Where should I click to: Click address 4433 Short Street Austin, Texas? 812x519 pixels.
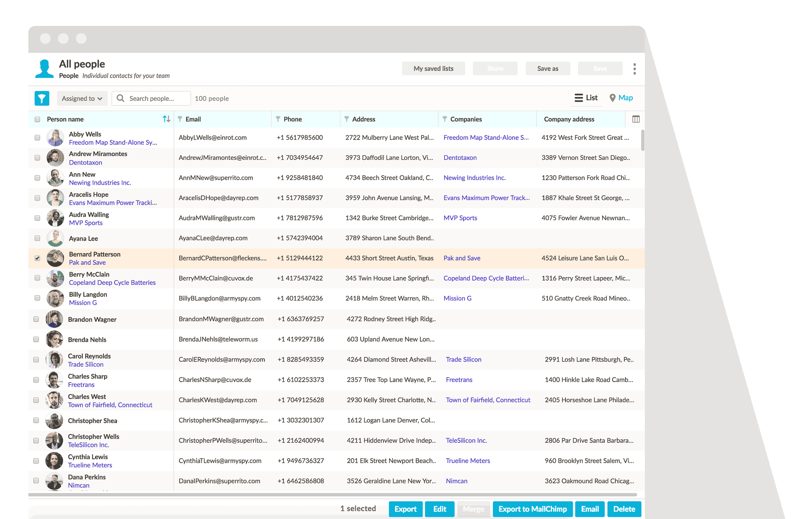coord(389,258)
